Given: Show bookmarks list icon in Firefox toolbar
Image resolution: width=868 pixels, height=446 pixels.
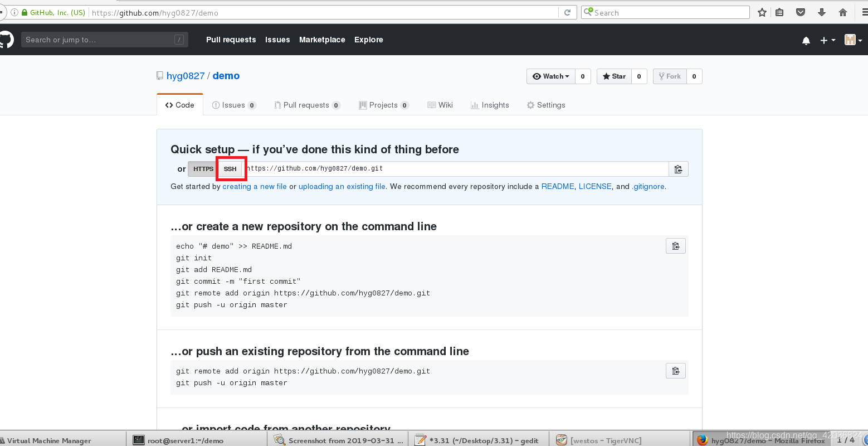Looking at the screenshot, I should click(x=780, y=12).
